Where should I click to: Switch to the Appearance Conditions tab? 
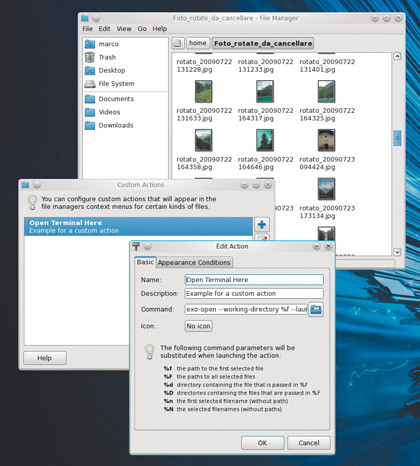coord(194,262)
